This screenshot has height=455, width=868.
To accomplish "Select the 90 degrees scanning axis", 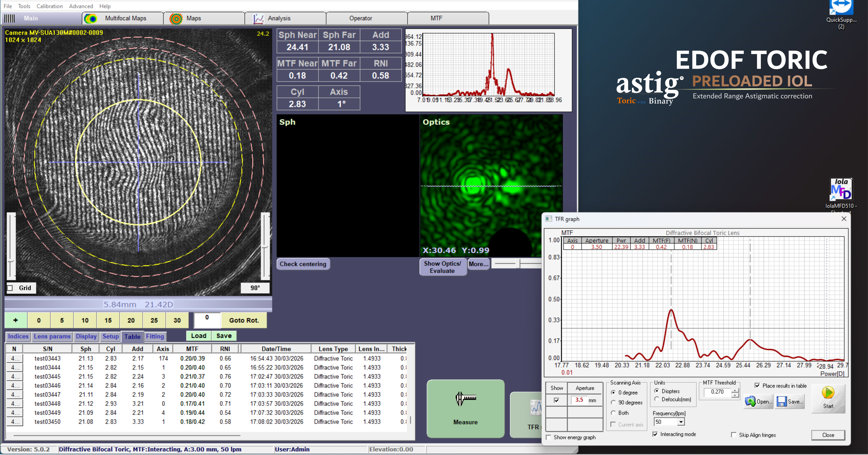I will click(613, 402).
